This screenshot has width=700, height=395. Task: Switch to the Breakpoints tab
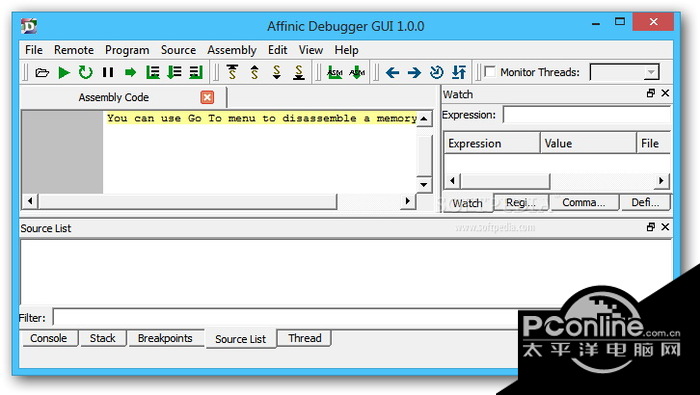[165, 338]
